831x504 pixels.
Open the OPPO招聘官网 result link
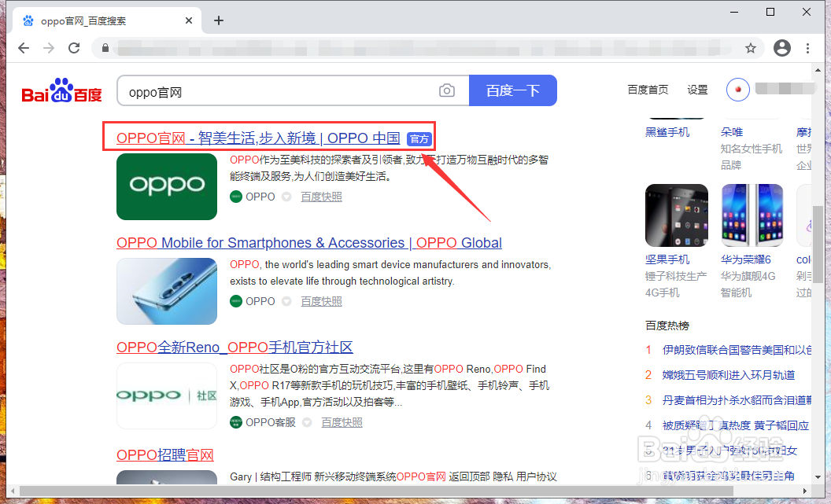point(165,455)
